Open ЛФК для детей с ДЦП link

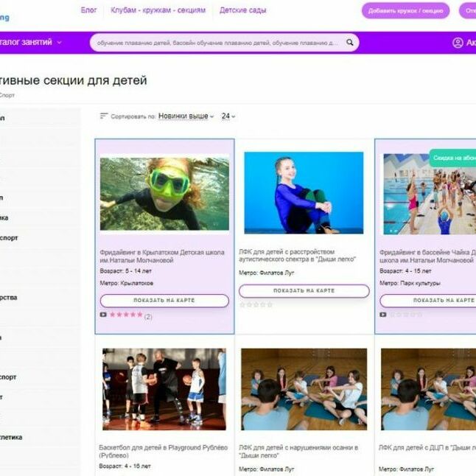point(427,447)
